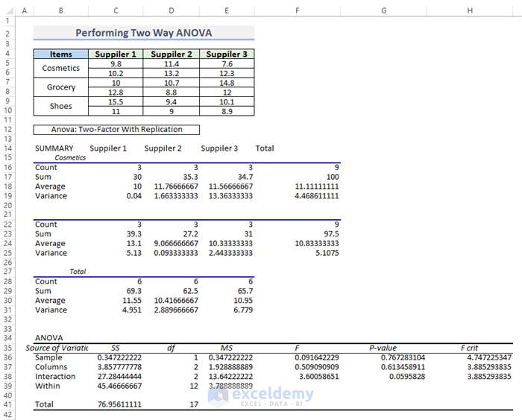This screenshot has height=420, width=522.
Task: Click data cell with value 9.8
Action: click(x=116, y=64)
